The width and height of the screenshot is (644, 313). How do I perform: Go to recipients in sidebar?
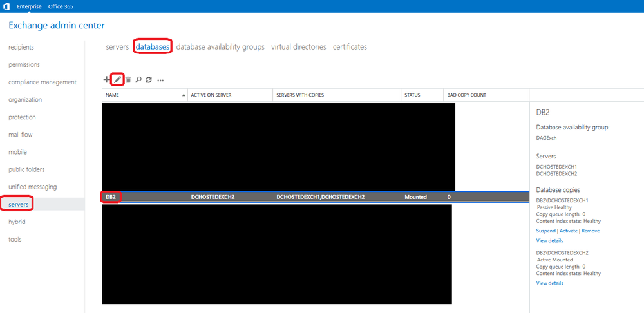(21, 47)
